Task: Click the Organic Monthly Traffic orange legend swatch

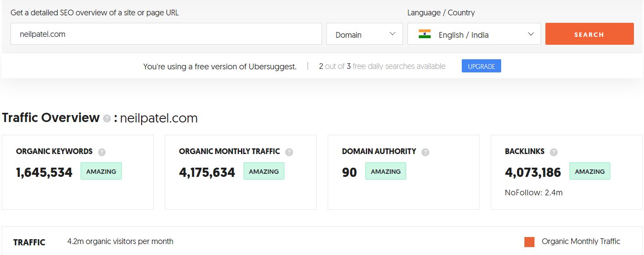Action: click(x=529, y=242)
